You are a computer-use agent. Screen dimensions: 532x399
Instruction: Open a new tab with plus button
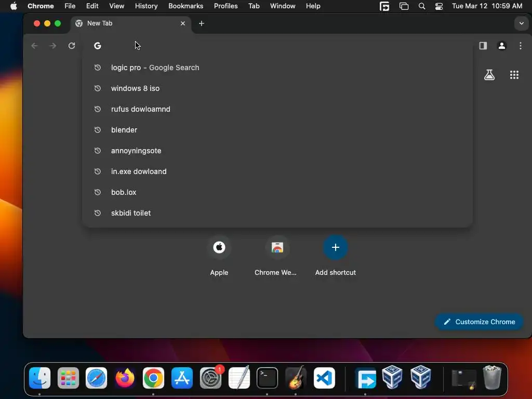pyautogui.click(x=202, y=23)
